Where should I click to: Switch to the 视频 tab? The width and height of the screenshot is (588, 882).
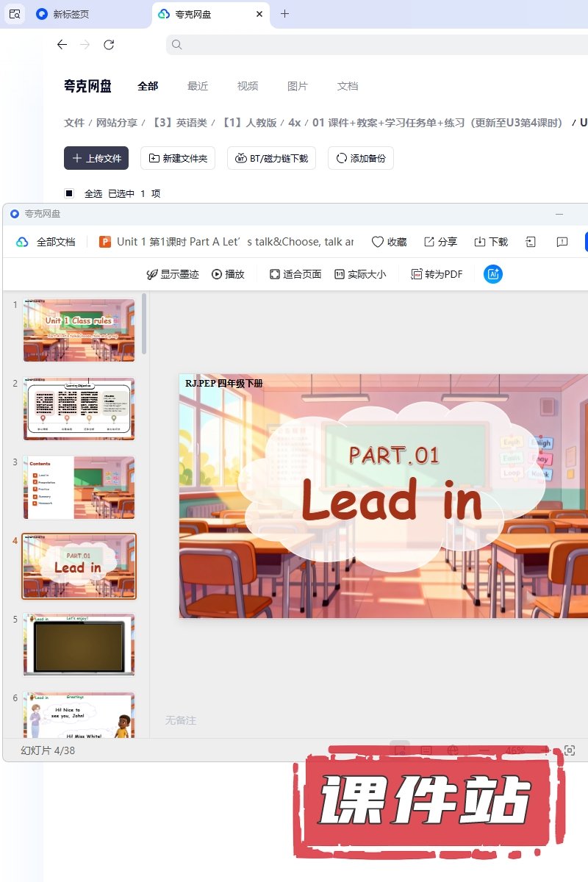[248, 86]
